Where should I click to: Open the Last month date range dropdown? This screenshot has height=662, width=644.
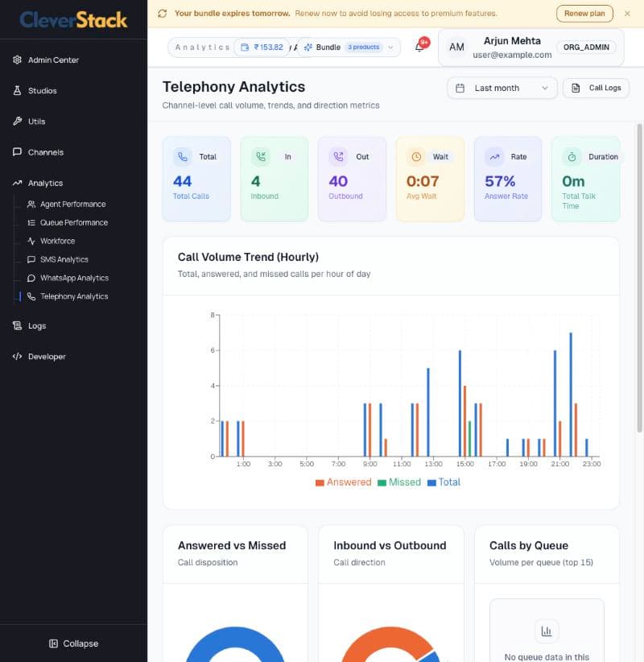coord(502,89)
